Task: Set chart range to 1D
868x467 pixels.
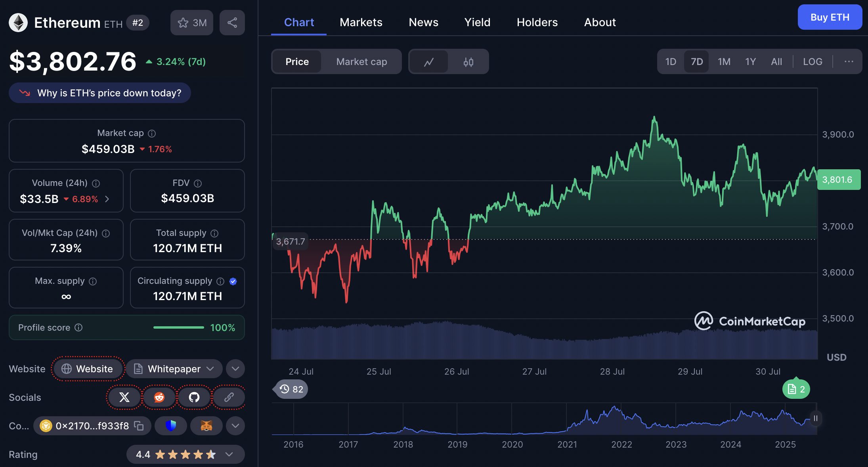Action: pyautogui.click(x=671, y=62)
